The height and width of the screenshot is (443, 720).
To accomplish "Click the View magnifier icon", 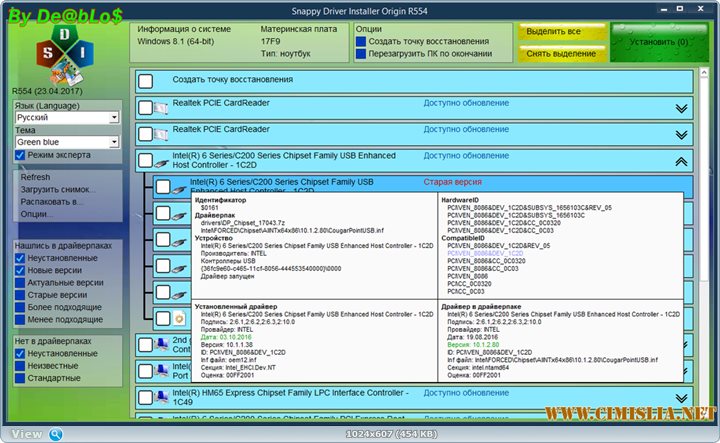I will click(x=57, y=434).
